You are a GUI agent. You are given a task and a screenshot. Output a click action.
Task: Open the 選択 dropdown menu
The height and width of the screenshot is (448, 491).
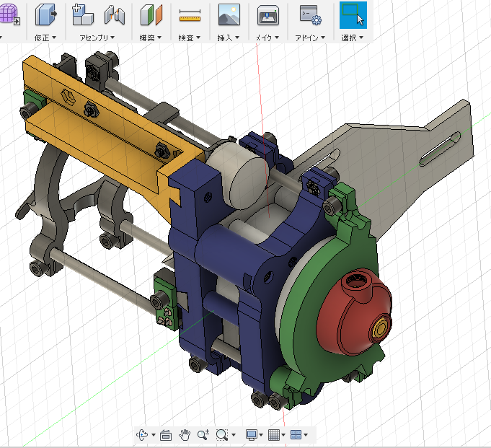point(353,38)
